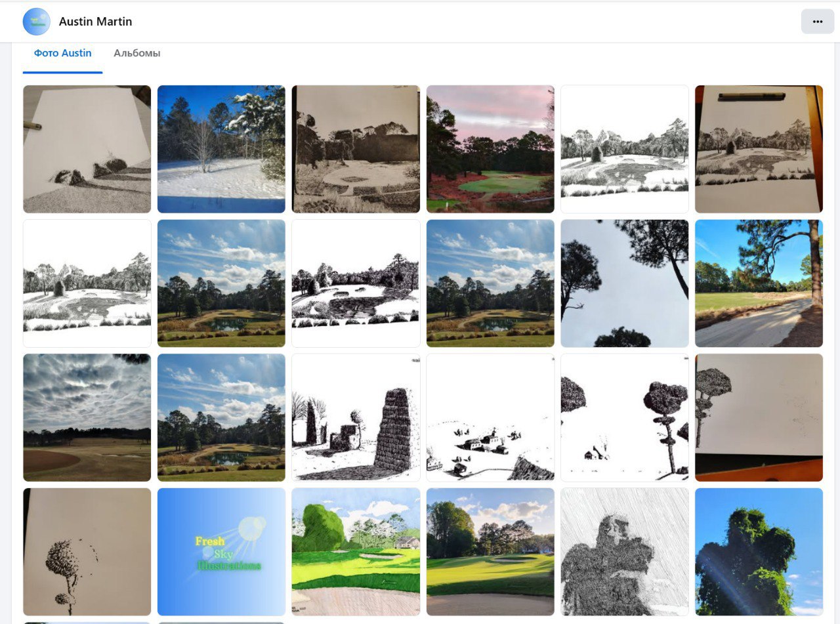View the colored golf course painting with bunker
This screenshot has height=624, width=840.
[x=356, y=551]
